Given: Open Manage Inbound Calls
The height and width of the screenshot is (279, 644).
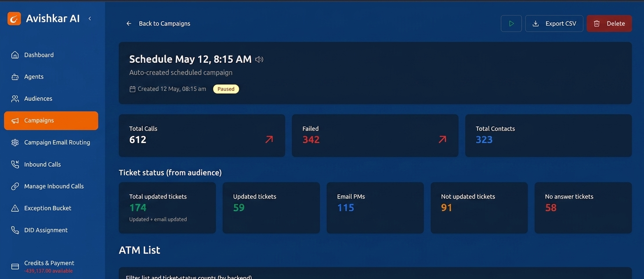Looking at the screenshot, I should [x=51, y=186].
